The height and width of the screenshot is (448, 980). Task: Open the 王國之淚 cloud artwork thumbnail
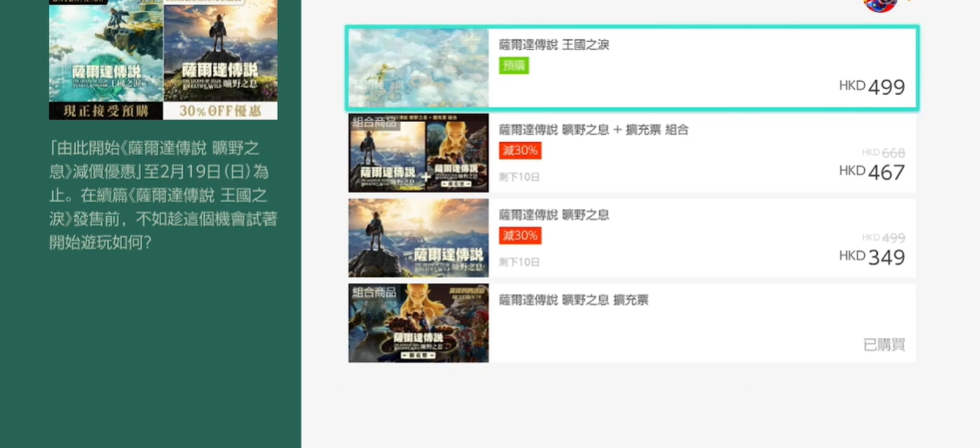tap(419, 68)
